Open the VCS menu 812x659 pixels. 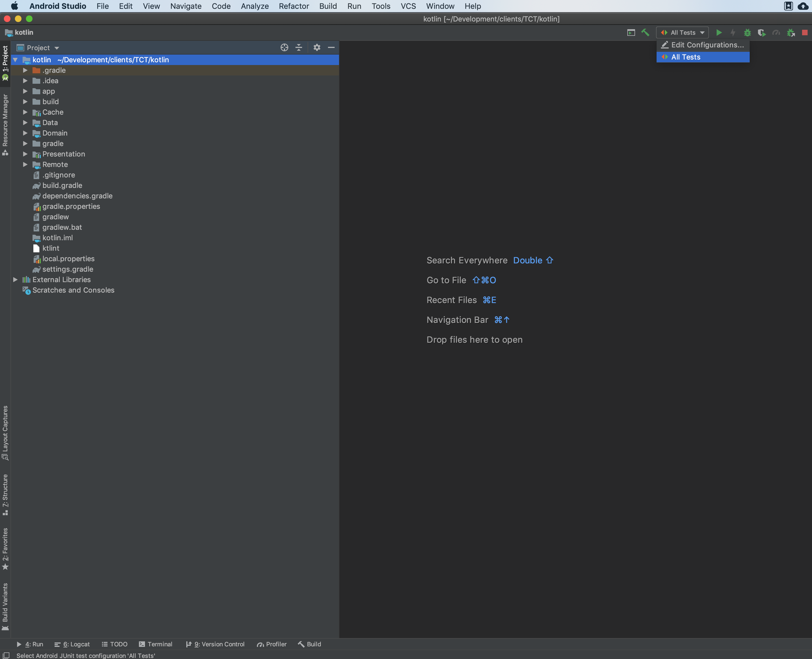pyautogui.click(x=408, y=6)
